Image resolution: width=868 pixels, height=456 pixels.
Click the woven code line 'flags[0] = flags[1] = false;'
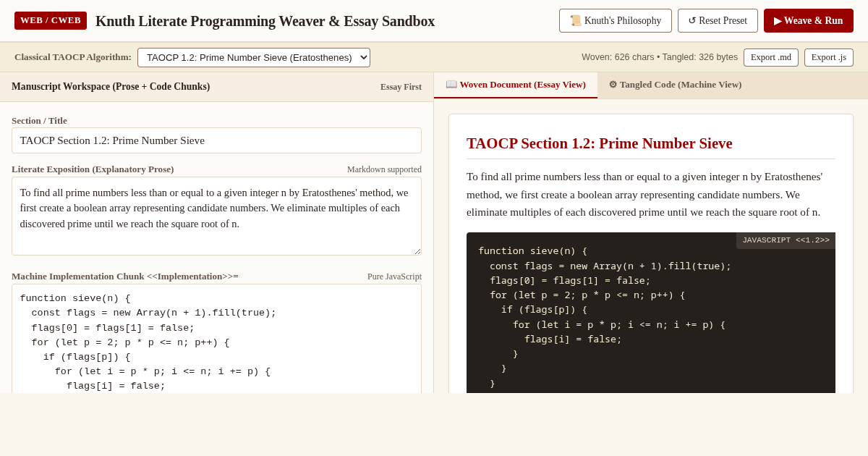(570, 280)
